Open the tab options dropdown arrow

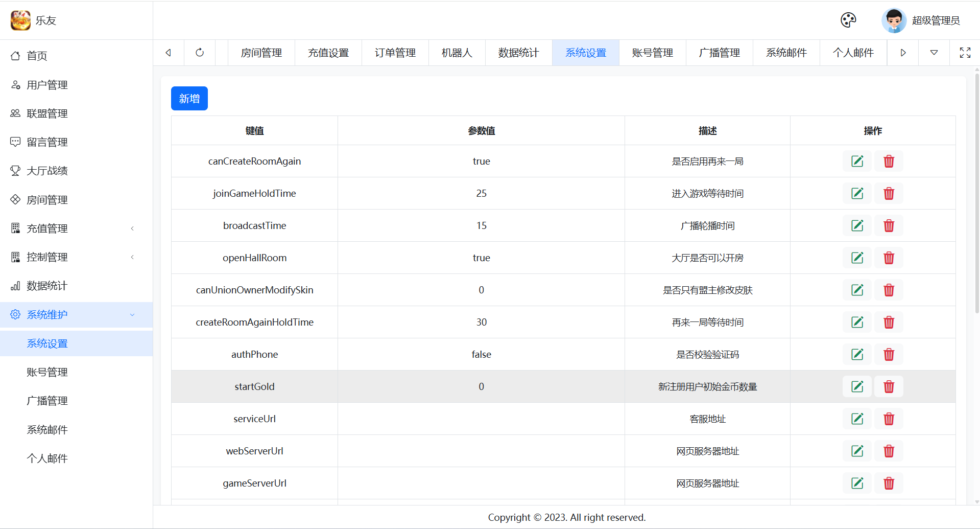[934, 53]
